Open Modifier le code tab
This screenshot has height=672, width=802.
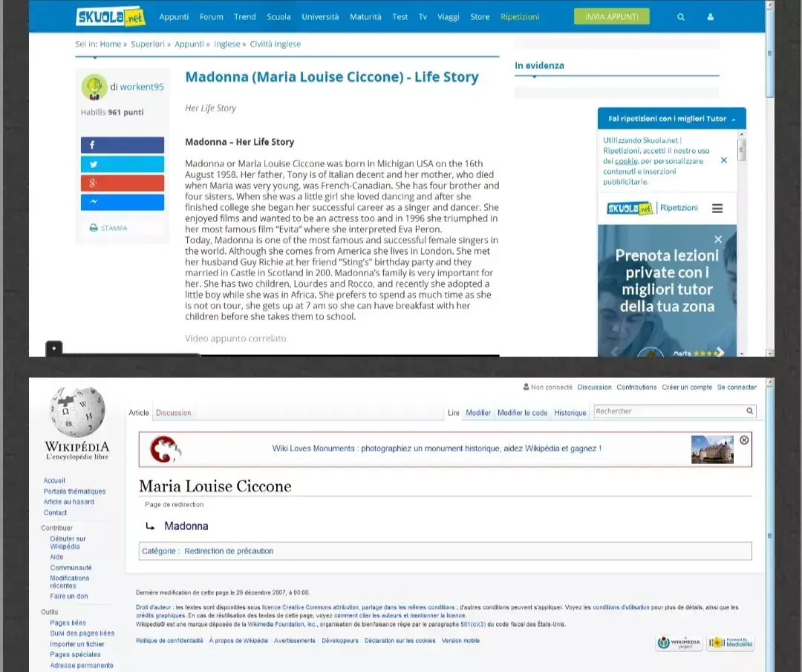522,413
